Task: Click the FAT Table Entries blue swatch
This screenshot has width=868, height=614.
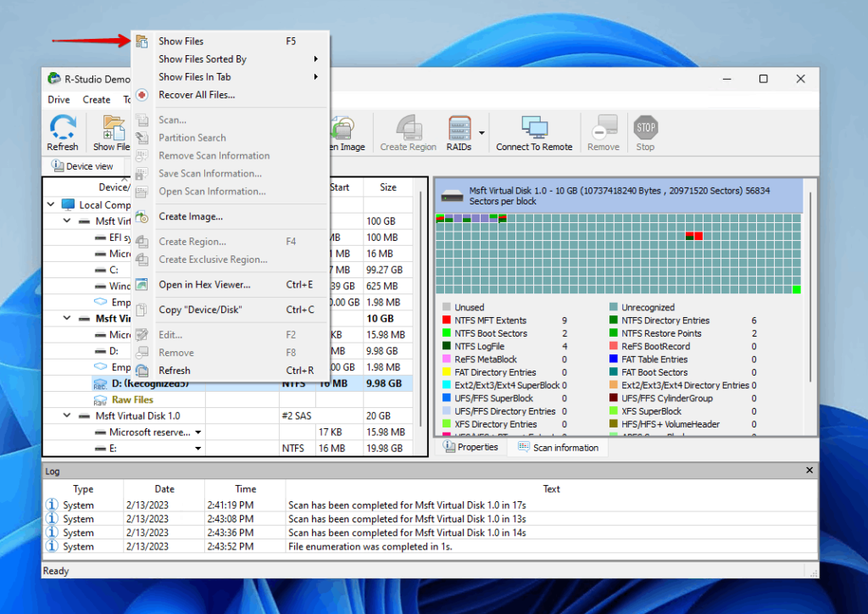Action: click(614, 360)
